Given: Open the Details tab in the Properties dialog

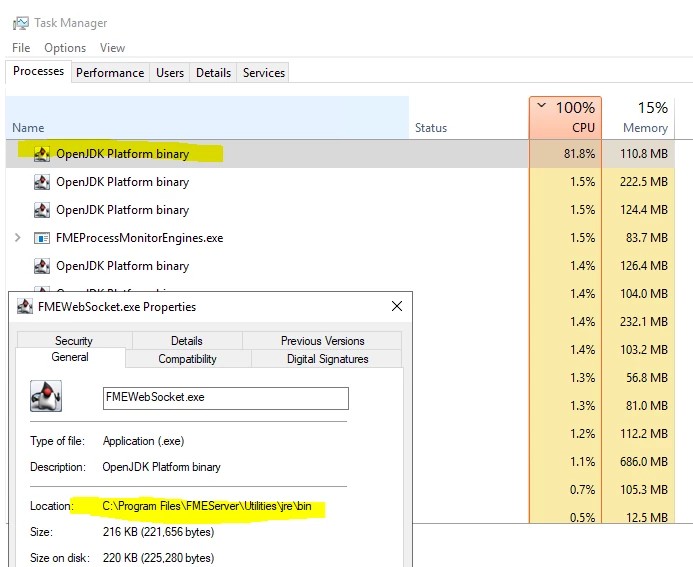Looking at the screenshot, I should [x=187, y=341].
